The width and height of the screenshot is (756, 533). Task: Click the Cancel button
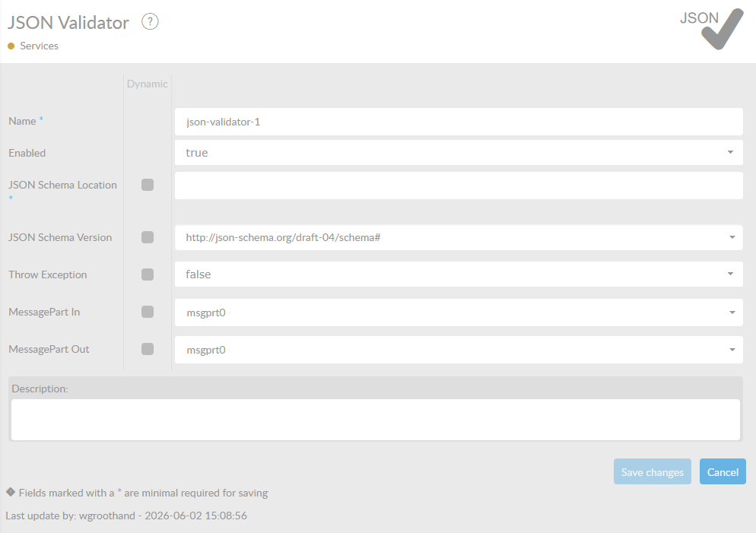point(723,472)
